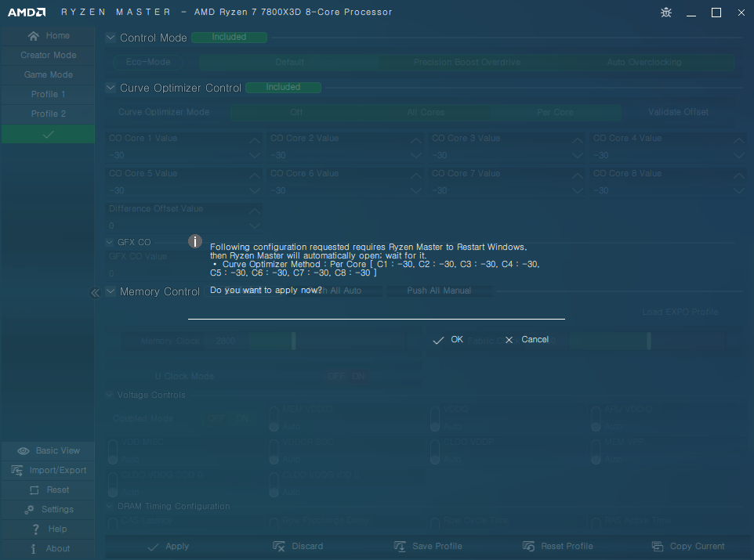Set Curve Optimizer Mode to Off
This screenshot has height=560, width=754.
(296, 112)
